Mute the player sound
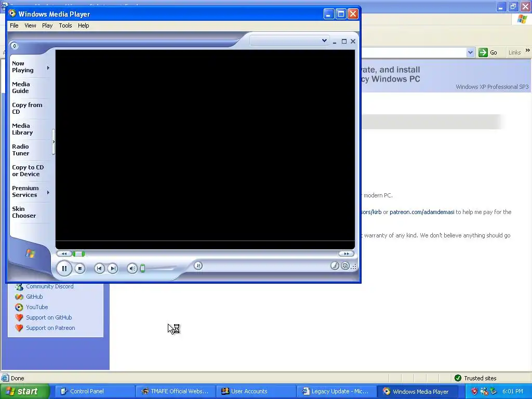 tap(132, 269)
